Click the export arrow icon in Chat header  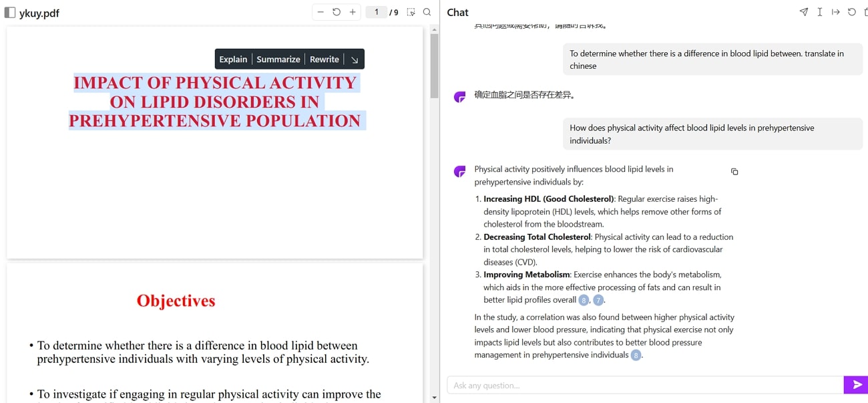[x=835, y=12]
